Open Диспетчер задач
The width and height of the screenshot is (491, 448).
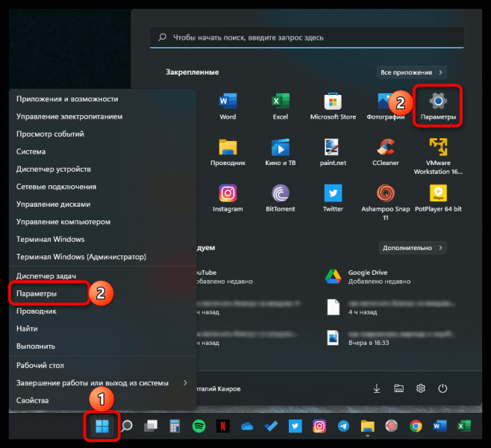pyautogui.click(x=102, y=276)
